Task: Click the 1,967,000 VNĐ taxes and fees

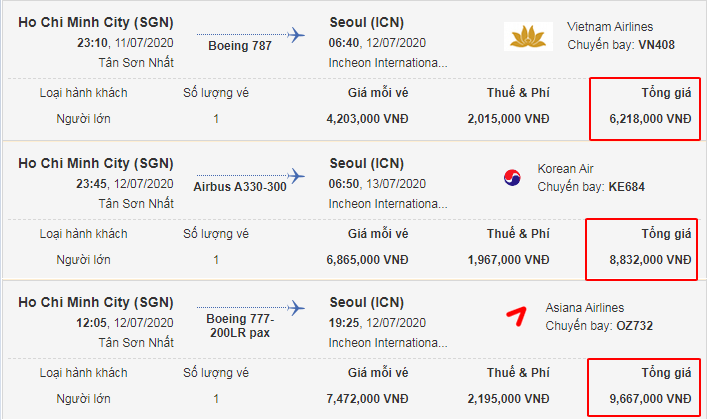Action: coord(508,260)
